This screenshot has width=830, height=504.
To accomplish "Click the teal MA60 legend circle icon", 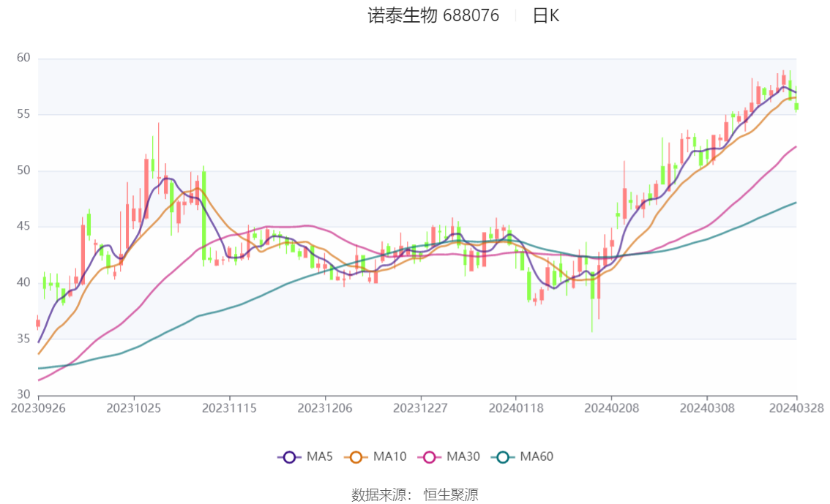I will (x=503, y=457).
